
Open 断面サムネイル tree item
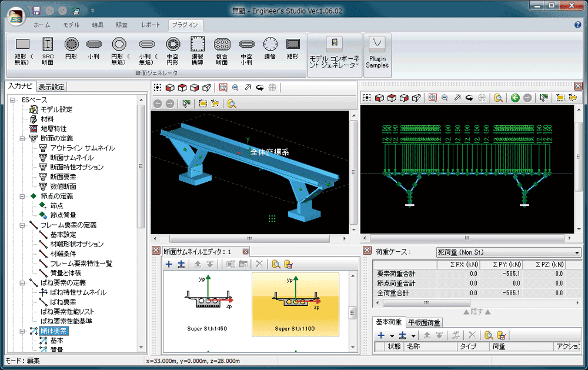pyautogui.click(x=72, y=158)
